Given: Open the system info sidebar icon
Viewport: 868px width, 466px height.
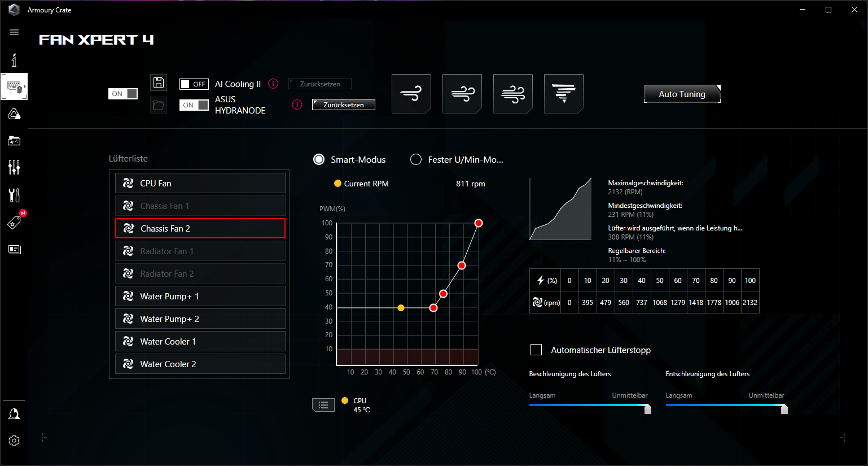Looking at the screenshot, I should 14,60.
